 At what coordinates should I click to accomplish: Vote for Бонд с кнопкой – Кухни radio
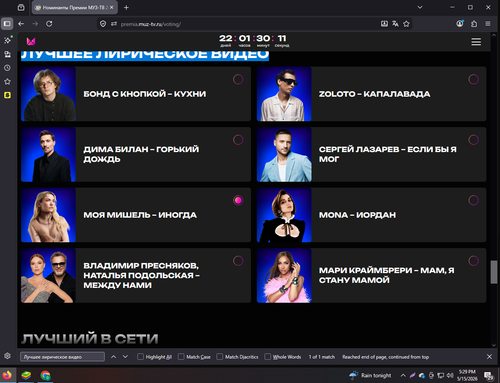238,79
